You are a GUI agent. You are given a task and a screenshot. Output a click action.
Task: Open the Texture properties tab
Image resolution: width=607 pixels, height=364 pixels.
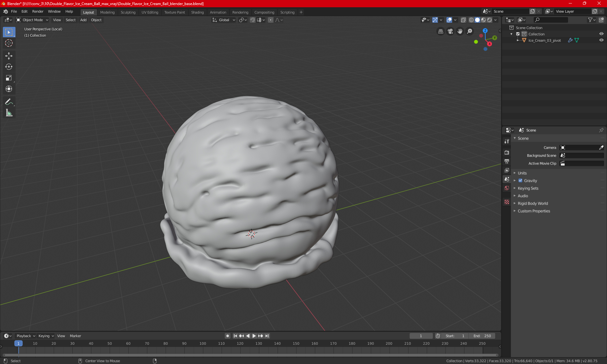(x=507, y=202)
